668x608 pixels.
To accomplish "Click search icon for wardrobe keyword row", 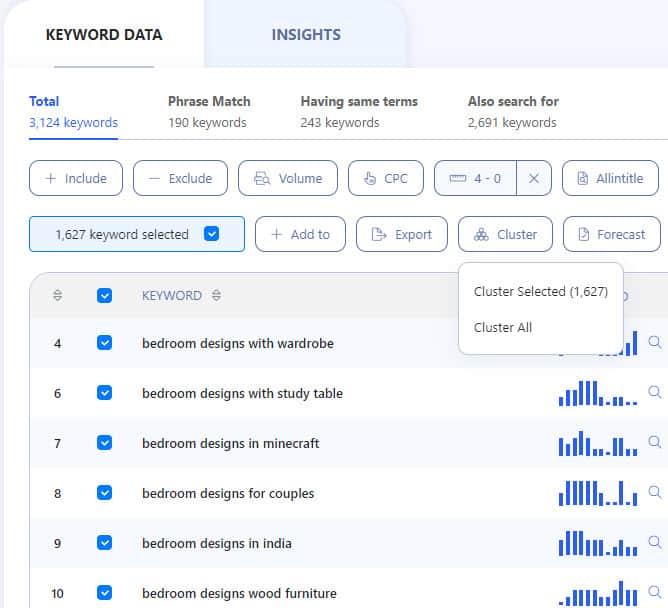I will tap(655, 342).
